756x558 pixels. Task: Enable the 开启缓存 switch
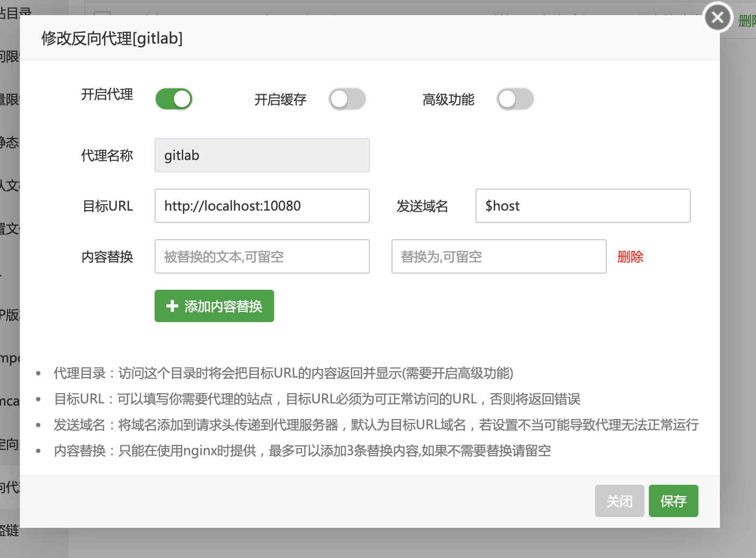tap(347, 99)
